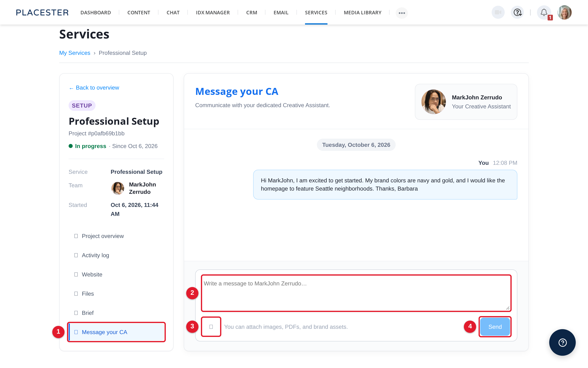This screenshot has height=368, width=588.
Task: Switch to the CRM tab
Action: pos(252,13)
